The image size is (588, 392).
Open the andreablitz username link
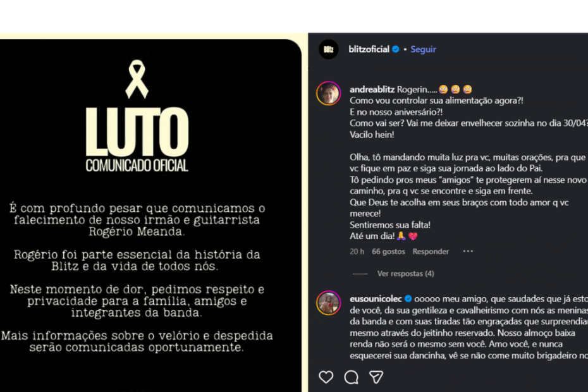(x=372, y=89)
